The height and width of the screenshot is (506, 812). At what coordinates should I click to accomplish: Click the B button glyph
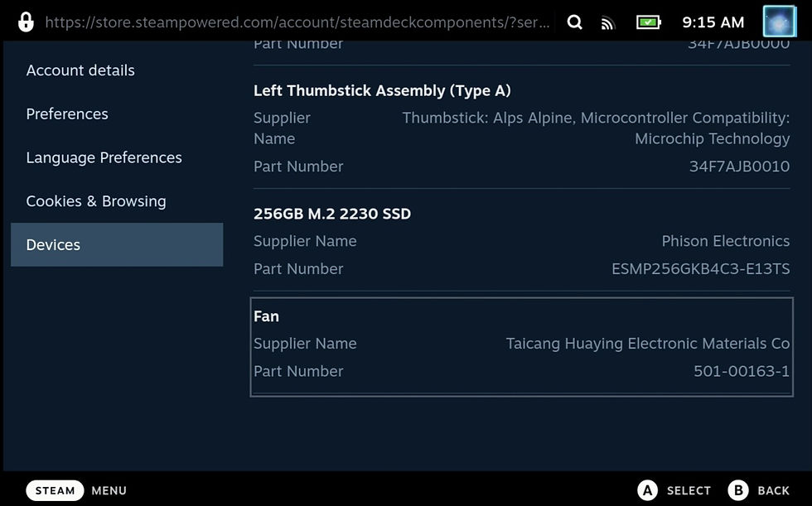point(738,490)
